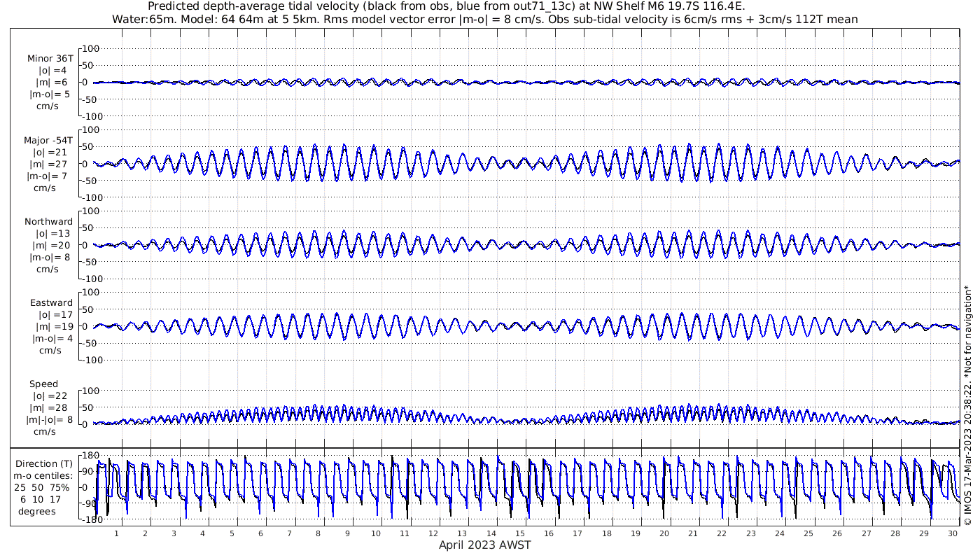This screenshot has width=980, height=560.
Task: Click "|m-o|= 8" in the Northward panel
Action: [49, 257]
